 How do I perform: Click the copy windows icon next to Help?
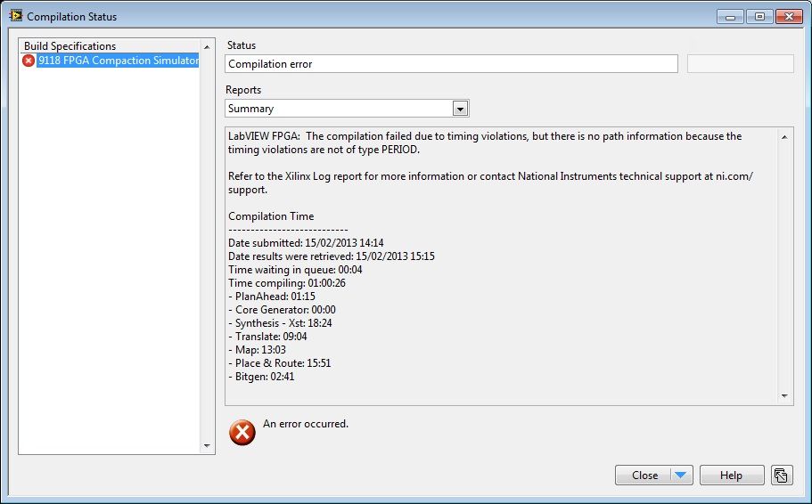pyautogui.click(x=782, y=475)
